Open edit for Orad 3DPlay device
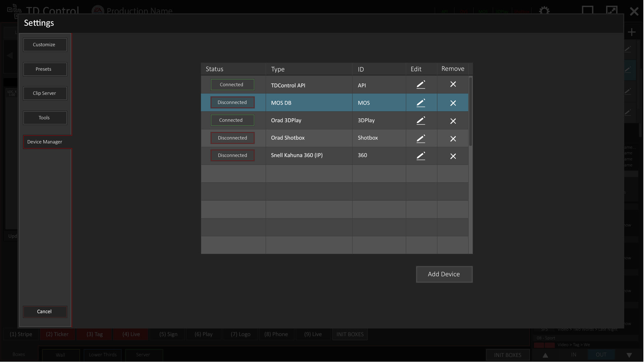The image size is (644, 362). coord(421,121)
